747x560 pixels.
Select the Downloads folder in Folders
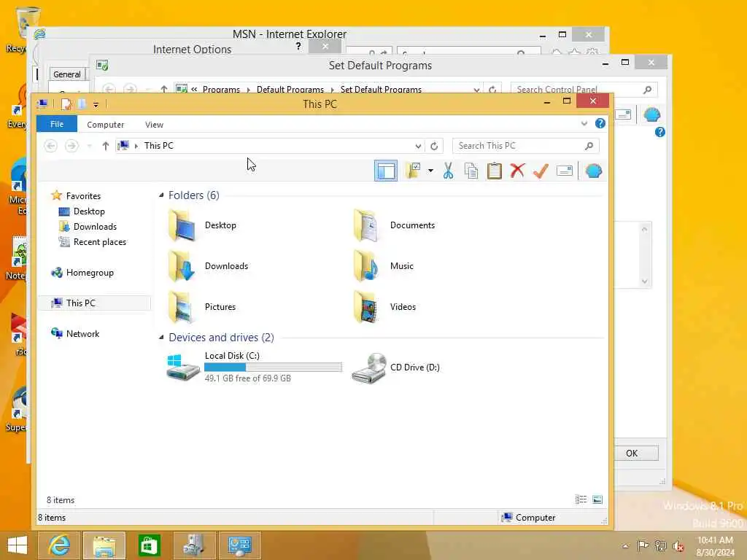(x=208, y=266)
